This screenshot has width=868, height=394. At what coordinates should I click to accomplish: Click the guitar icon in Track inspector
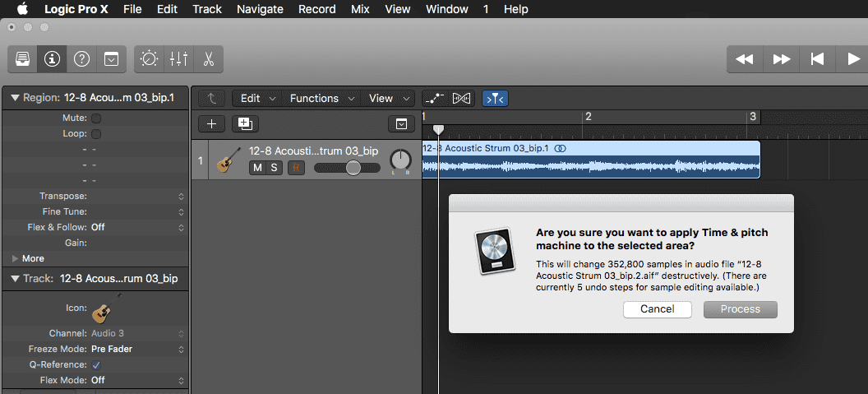point(107,309)
